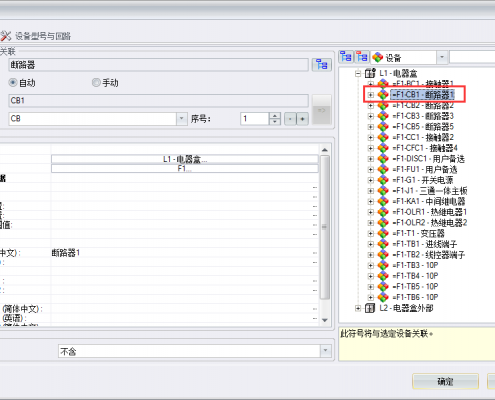Screen dimensions: 495x400
Task: Click the L2 - 电器盒外部 location icon
Action: click(370, 308)
